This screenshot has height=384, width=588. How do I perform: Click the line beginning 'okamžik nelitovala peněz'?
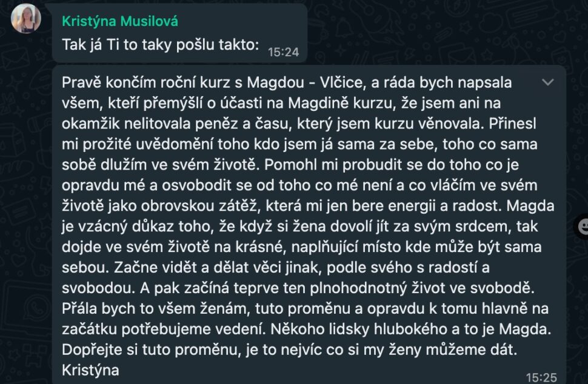tap(299, 124)
